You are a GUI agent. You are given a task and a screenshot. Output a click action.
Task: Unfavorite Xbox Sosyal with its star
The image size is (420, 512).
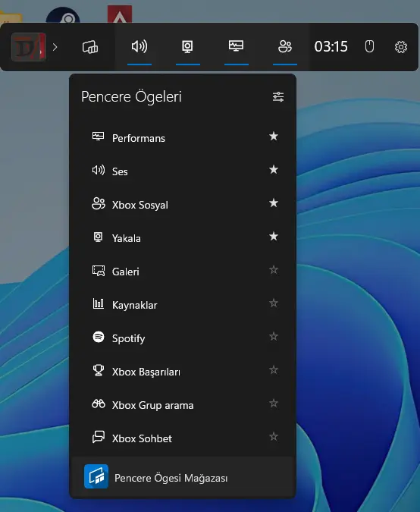(274, 203)
